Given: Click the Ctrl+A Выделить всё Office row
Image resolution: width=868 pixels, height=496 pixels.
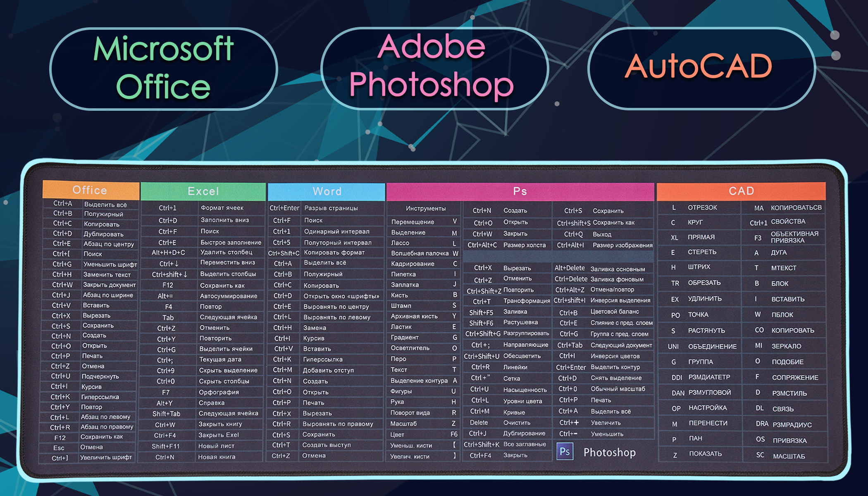Looking at the screenshot, I should coord(90,204).
